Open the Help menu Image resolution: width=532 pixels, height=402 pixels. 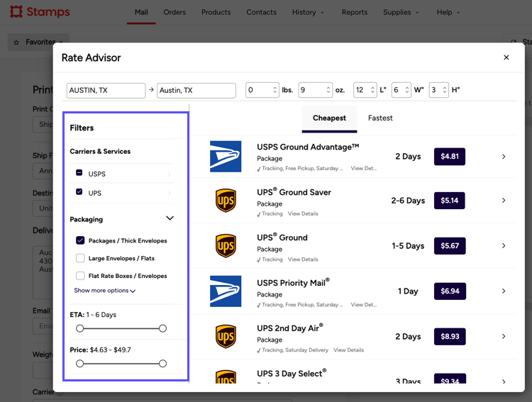[448, 12]
